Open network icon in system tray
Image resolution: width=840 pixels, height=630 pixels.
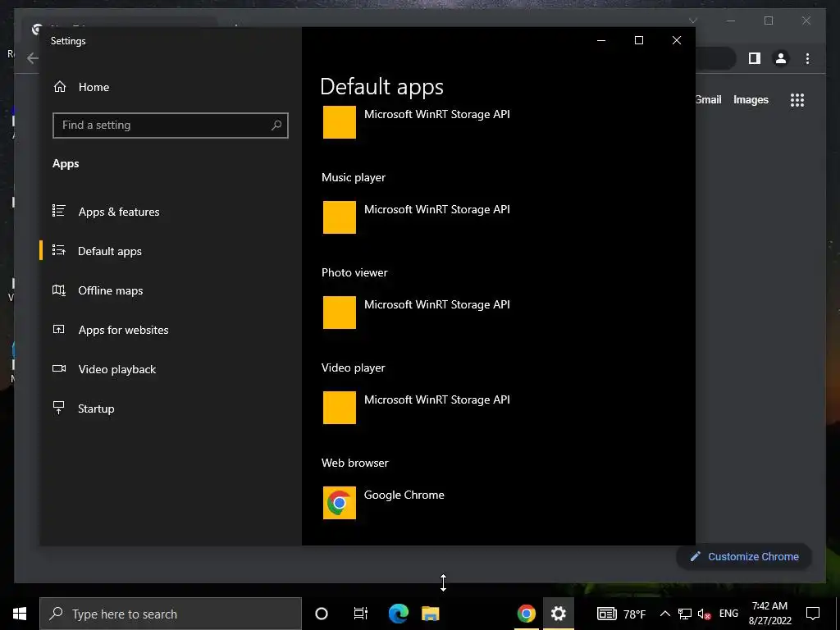coord(685,614)
